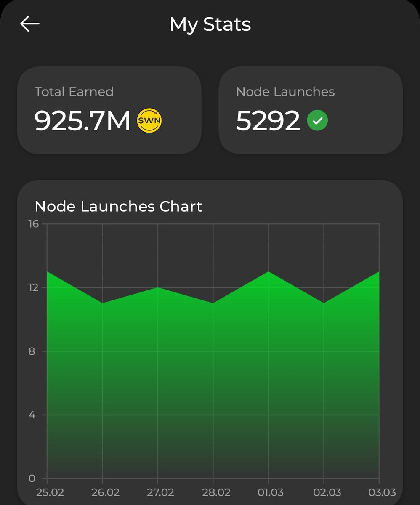
Task: Tap the chart dip at 26.02
Action: pos(103,303)
